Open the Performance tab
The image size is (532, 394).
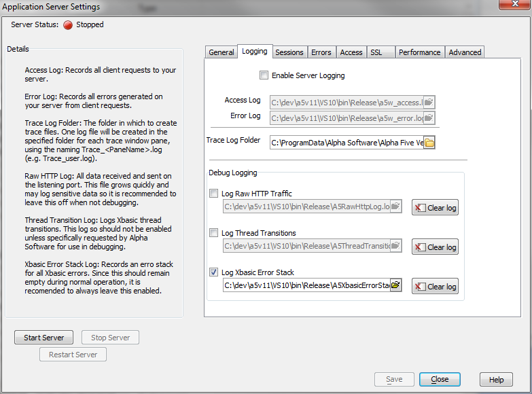420,52
